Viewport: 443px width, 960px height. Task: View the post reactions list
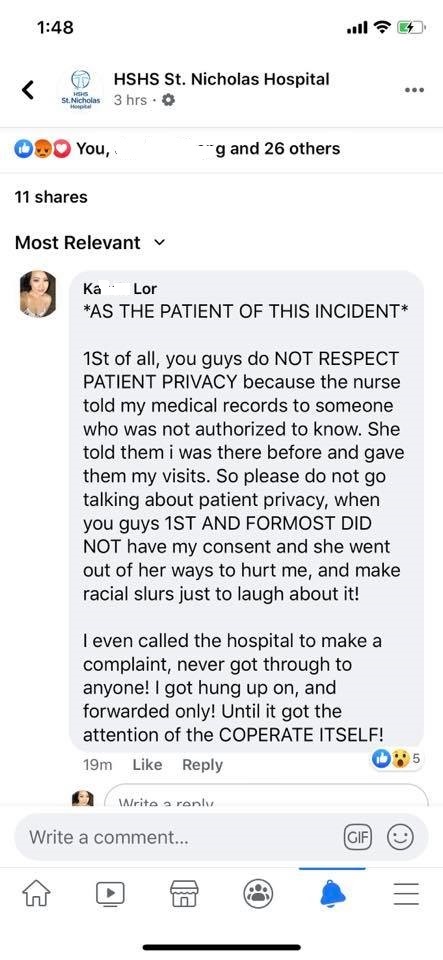click(x=177, y=148)
